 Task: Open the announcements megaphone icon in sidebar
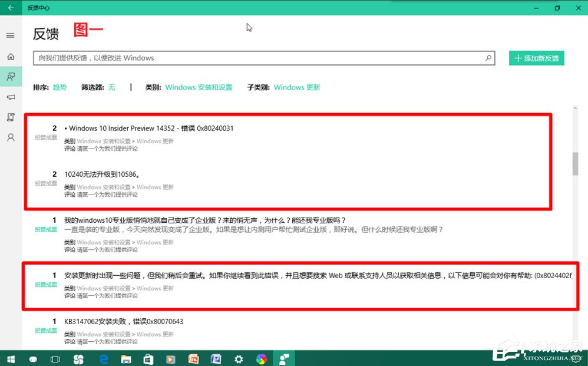click(x=10, y=97)
